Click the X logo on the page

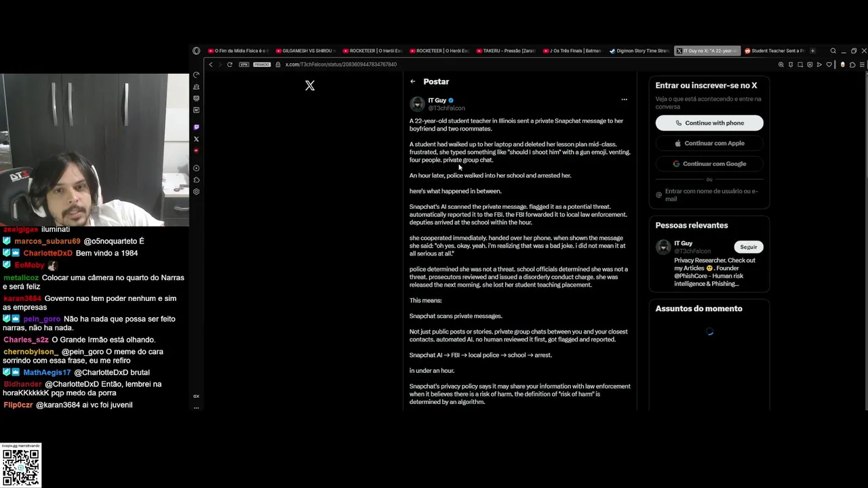tap(310, 85)
